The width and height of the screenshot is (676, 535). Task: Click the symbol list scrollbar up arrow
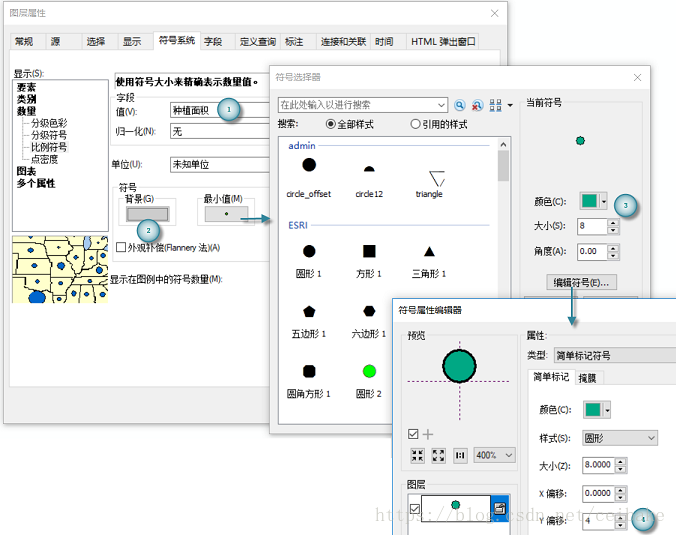(503, 144)
